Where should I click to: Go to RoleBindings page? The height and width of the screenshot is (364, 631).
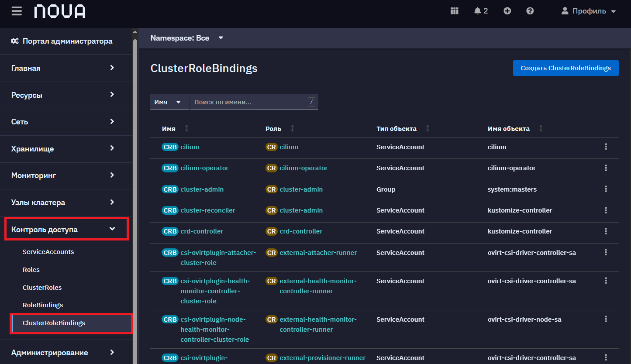43,305
